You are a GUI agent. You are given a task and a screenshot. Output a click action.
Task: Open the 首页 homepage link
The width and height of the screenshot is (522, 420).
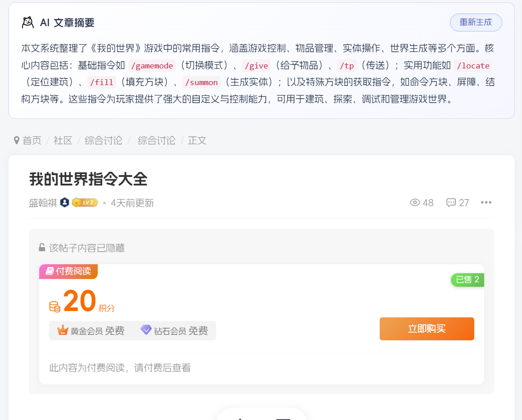tap(32, 140)
